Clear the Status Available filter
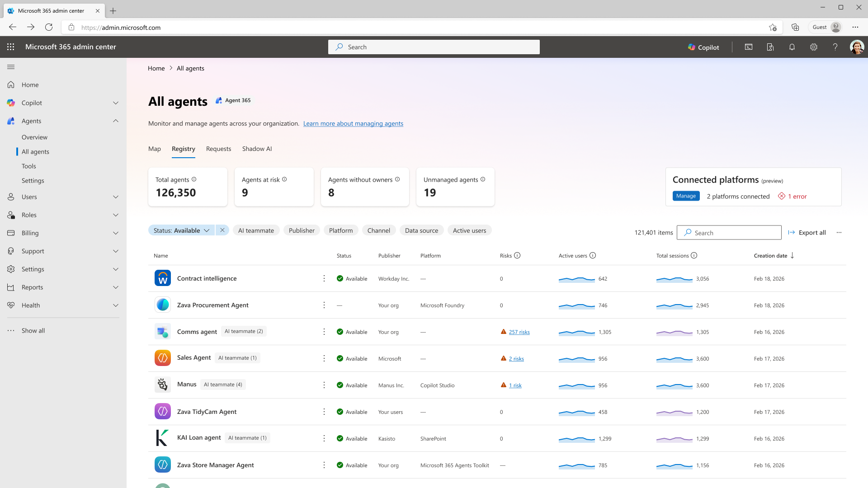This screenshot has height=488, width=868. [x=222, y=230]
